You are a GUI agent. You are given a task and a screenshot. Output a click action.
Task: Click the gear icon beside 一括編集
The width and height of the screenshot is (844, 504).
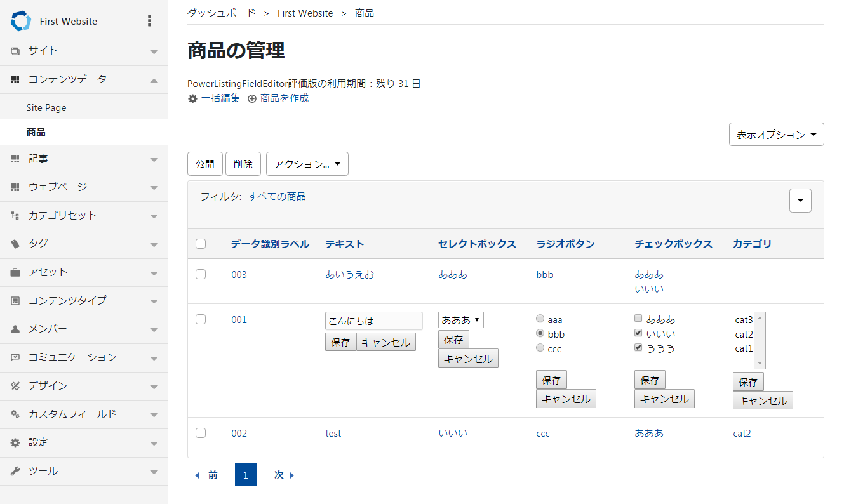coord(192,98)
